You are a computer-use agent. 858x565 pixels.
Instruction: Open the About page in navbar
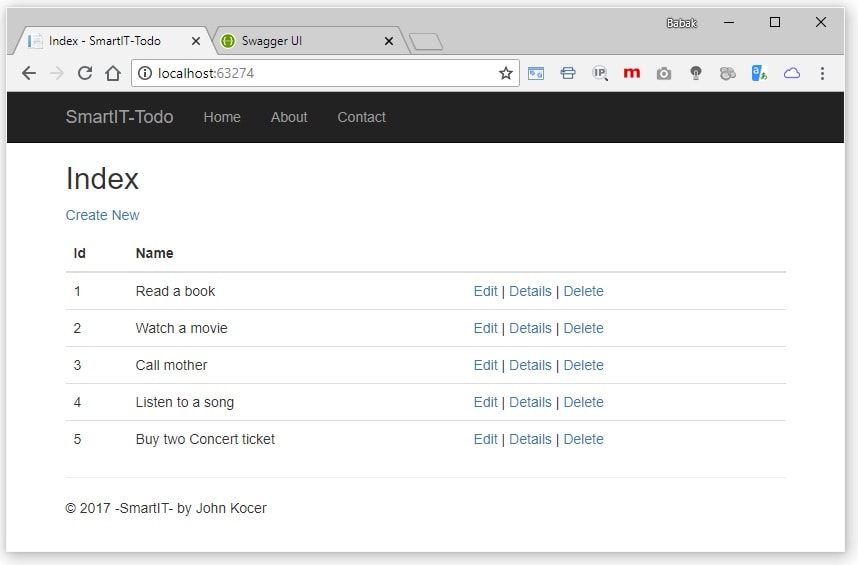pos(289,117)
